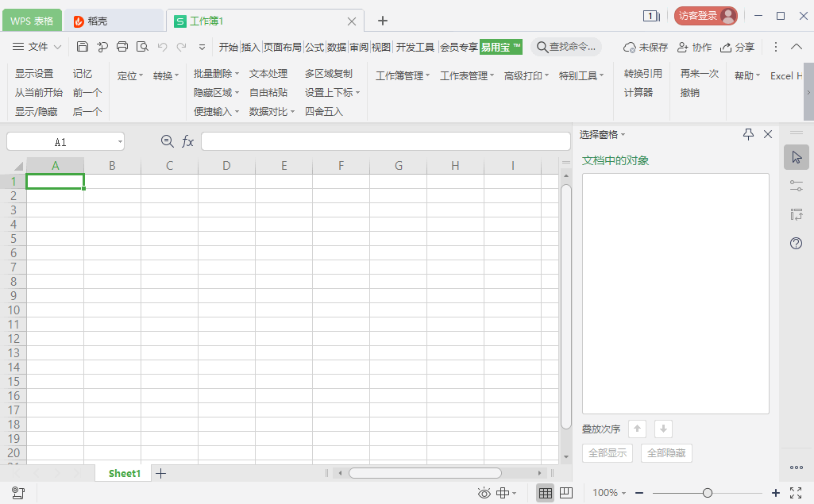The image size is (814, 504).
Task: Click the status bar macro icon at left
Action: tap(18, 493)
